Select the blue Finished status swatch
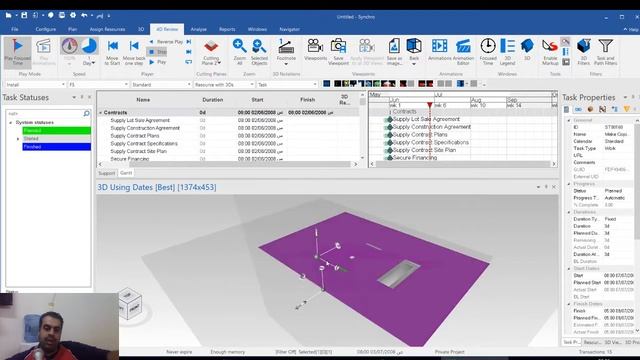The image size is (640, 360). tap(57, 147)
